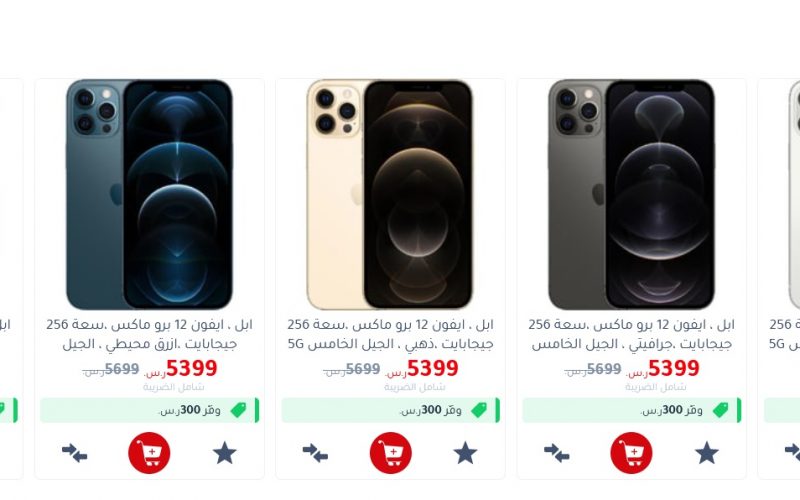This screenshot has width=800, height=500.
Task: Click the 300 savings badge on gold iPhone
Action: coord(391,410)
